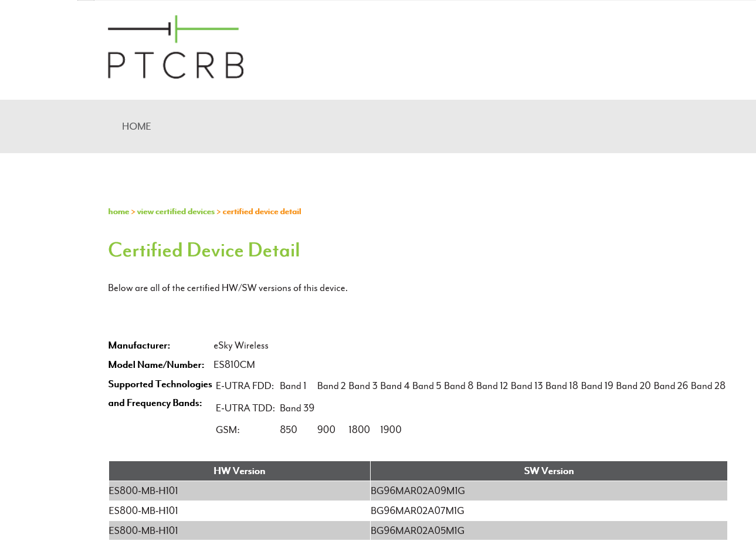
Task: Select SW version BG96MAR02A05M1G
Action: pos(418,531)
